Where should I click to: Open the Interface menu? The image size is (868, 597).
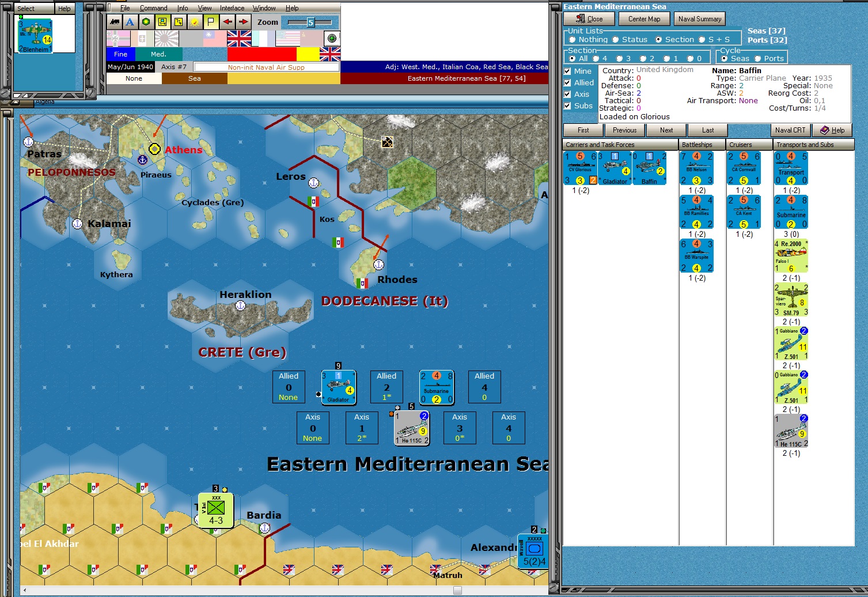point(232,8)
